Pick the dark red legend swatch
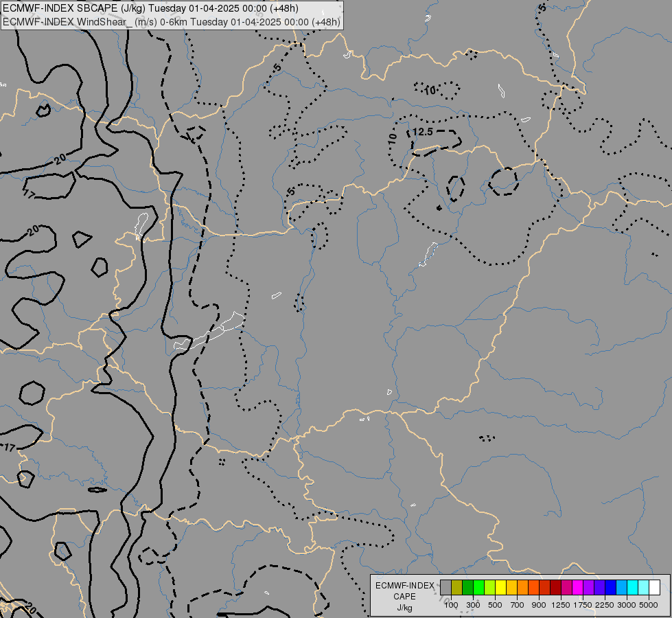Viewport: 672px width, 618px height. click(556, 587)
